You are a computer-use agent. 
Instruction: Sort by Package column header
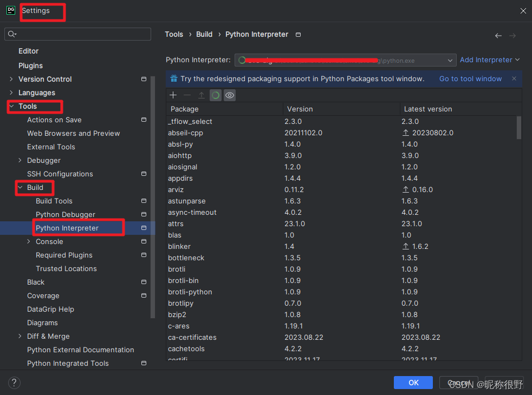pos(225,109)
